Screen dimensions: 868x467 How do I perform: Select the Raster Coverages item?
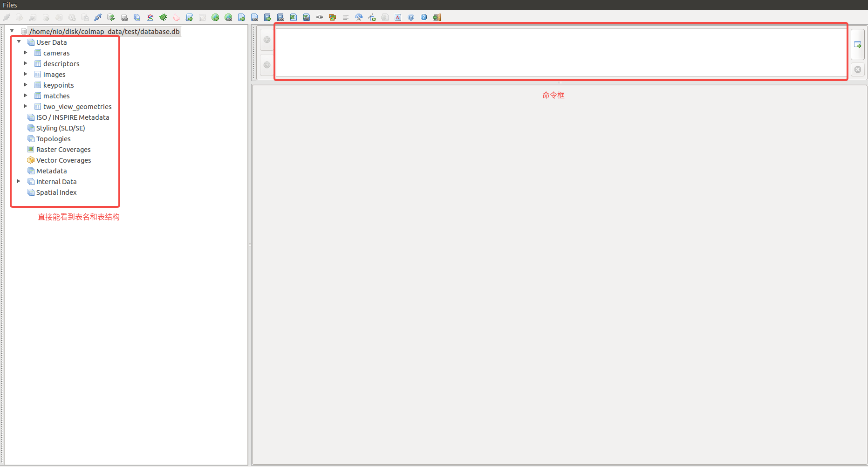[x=63, y=150]
